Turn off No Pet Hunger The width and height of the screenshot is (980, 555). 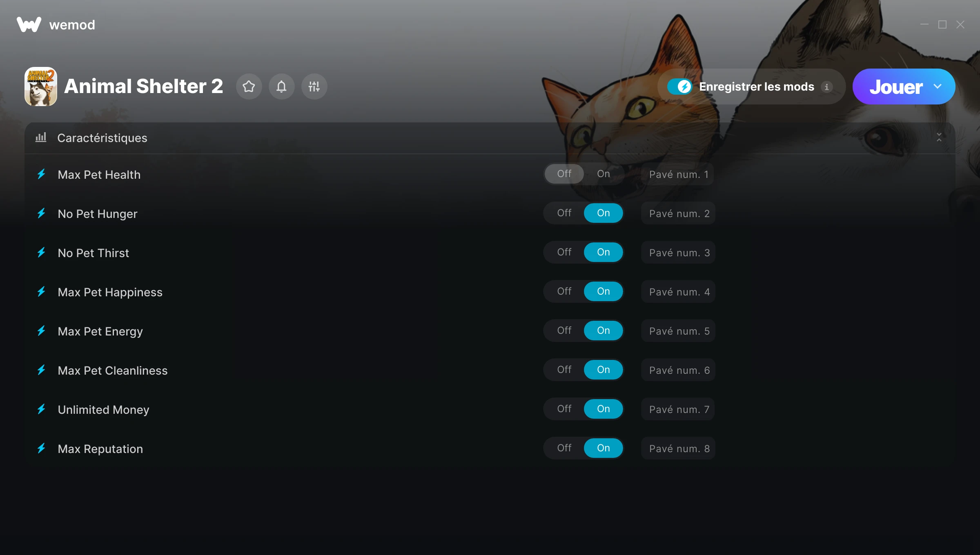[564, 213]
